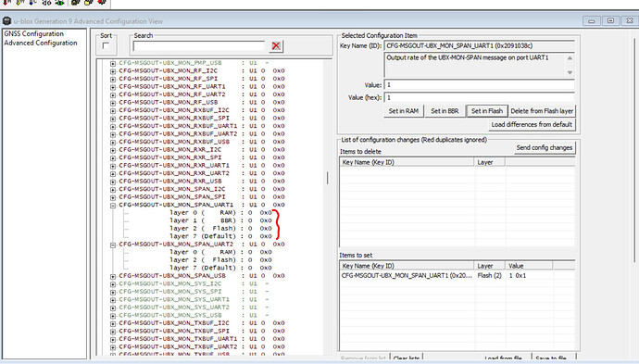Click Layer column header in Items to delete
The height and width of the screenshot is (364, 639).
click(x=490, y=162)
